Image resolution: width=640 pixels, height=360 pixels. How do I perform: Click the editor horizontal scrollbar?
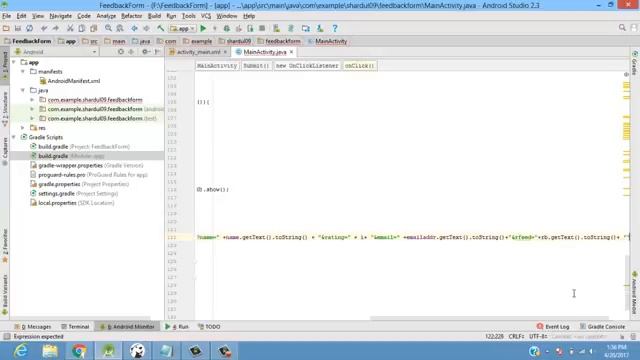click(x=489, y=318)
